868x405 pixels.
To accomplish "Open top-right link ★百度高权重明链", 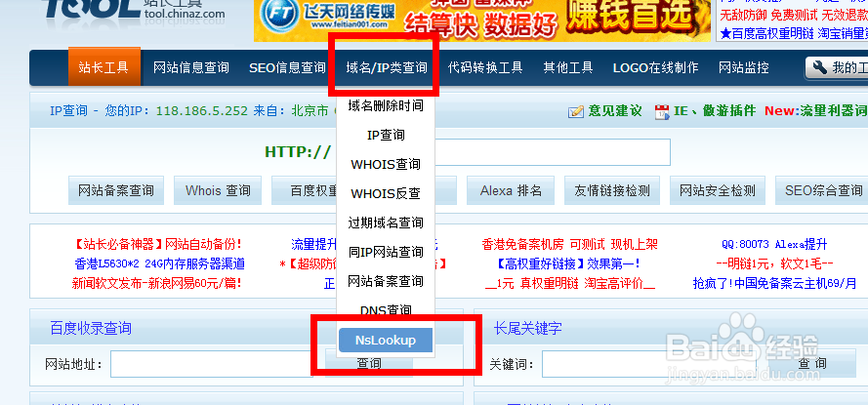I will 766,34.
